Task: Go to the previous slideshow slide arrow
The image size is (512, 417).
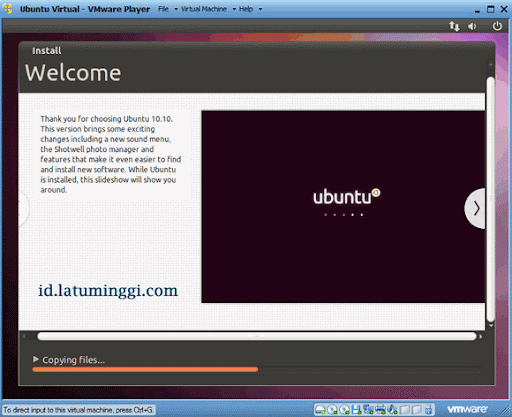Action: click(24, 209)
